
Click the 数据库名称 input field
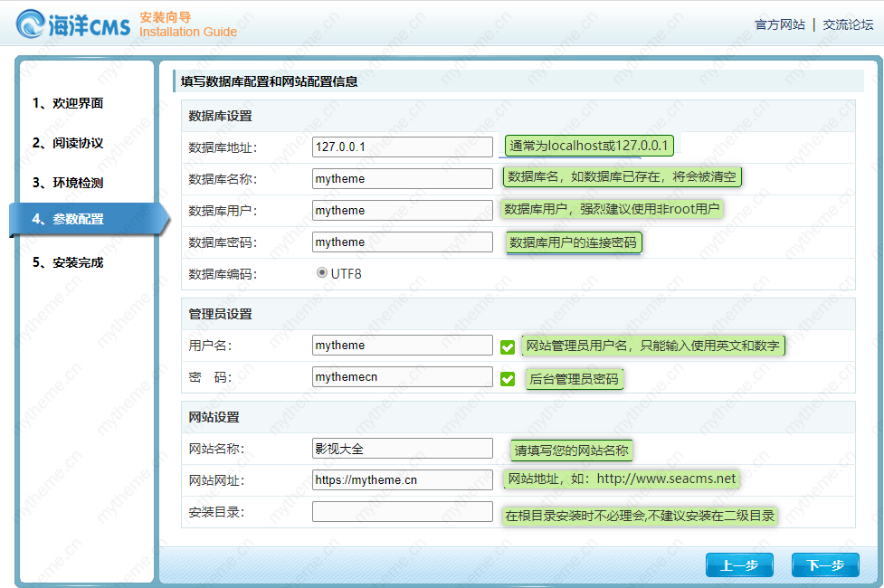tap(402, 178)
